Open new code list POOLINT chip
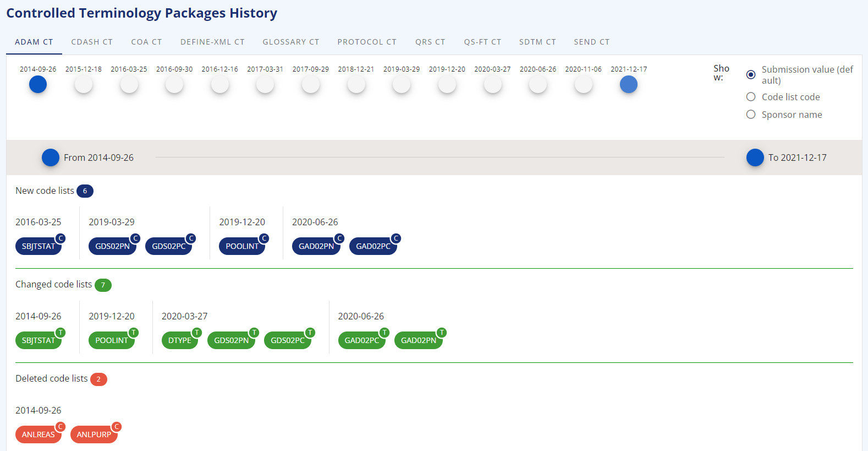Screen dimensions: 868x451 (242, 246)
